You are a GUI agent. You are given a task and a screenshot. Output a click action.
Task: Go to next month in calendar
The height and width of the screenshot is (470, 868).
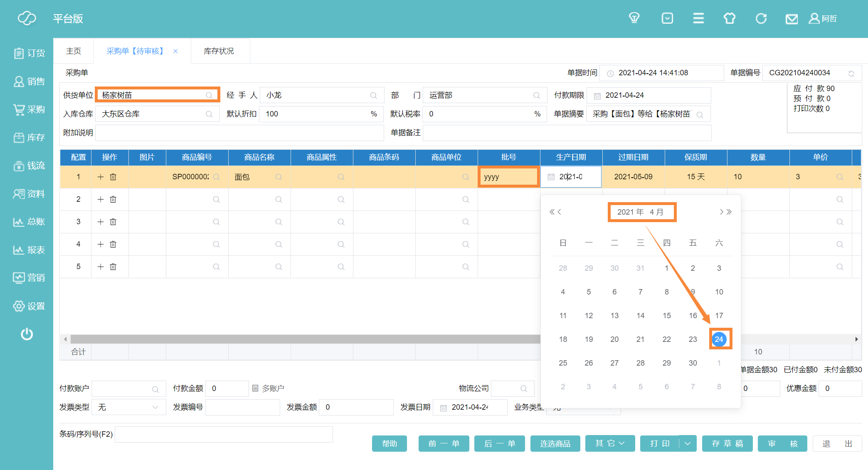[x=722, y=212]
